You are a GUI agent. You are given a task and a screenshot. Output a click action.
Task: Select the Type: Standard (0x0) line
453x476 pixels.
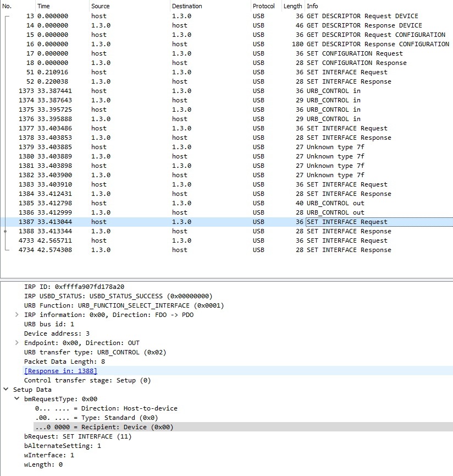click(96, 418)
